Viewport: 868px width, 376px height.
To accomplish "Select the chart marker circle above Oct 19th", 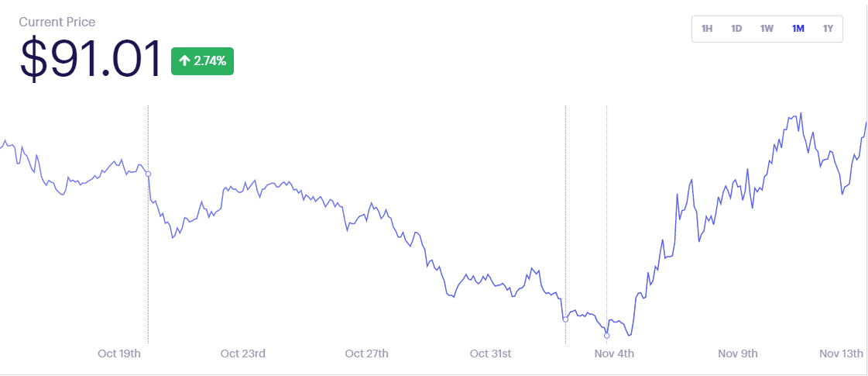I will tap(148, 174).
